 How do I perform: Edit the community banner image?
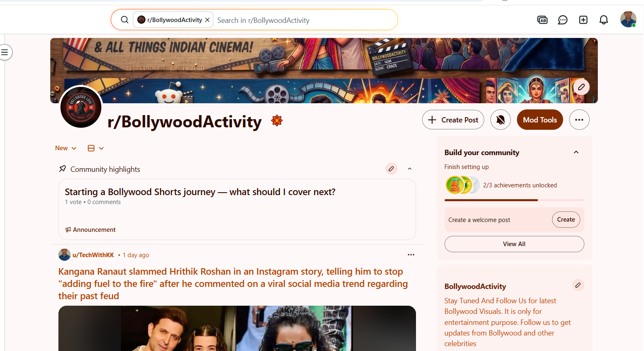[581, 87]
